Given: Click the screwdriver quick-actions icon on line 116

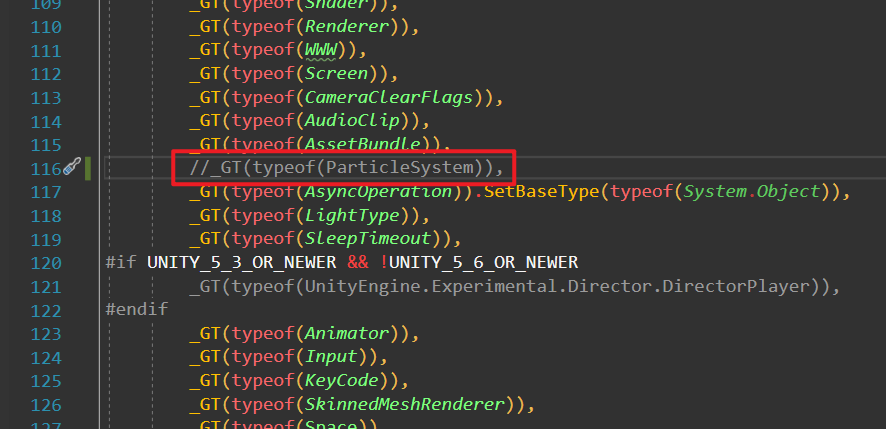Looking at the screenshot, I should (x=72, y=167).
